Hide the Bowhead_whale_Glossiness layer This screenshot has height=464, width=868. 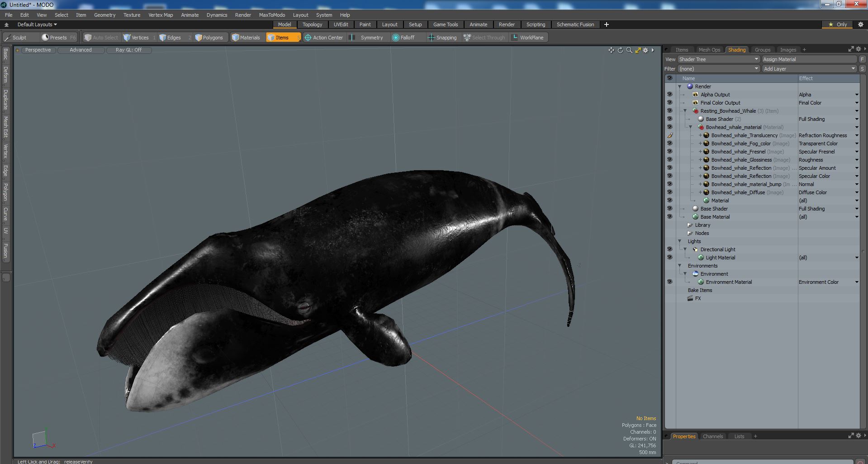tap(669, 160)
